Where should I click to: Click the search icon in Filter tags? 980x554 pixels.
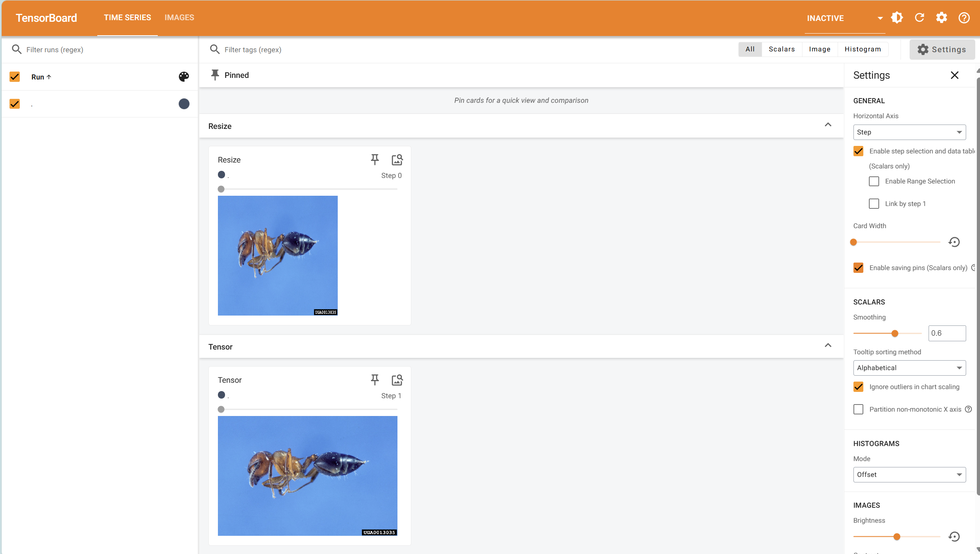[x=215, y=49]
